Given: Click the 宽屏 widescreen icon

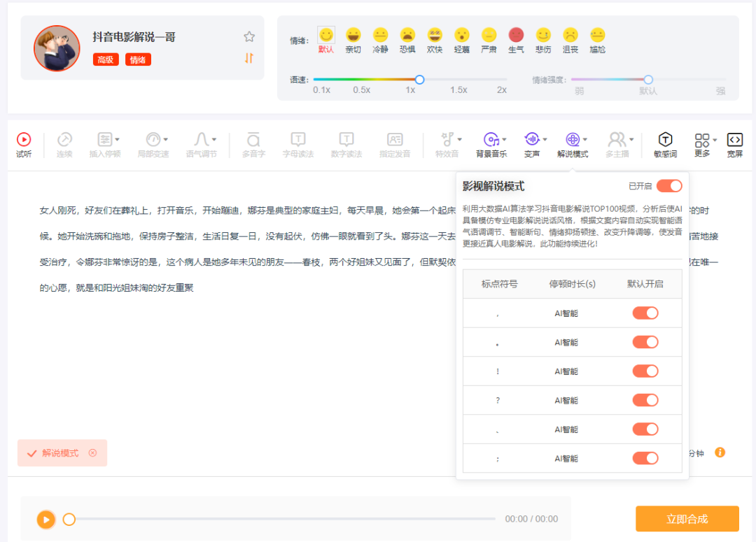Looking at the screenshot, I should point(734,140).
